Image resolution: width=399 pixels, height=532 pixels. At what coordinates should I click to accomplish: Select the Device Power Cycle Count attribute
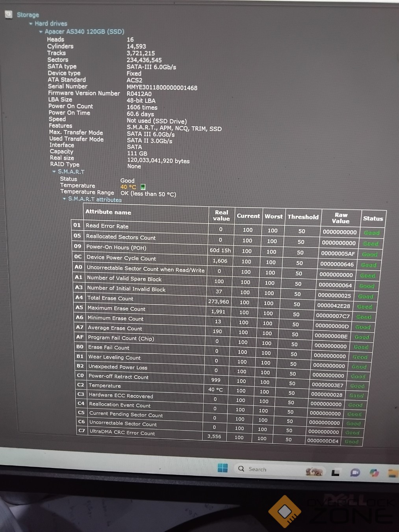tap(121, 258)
